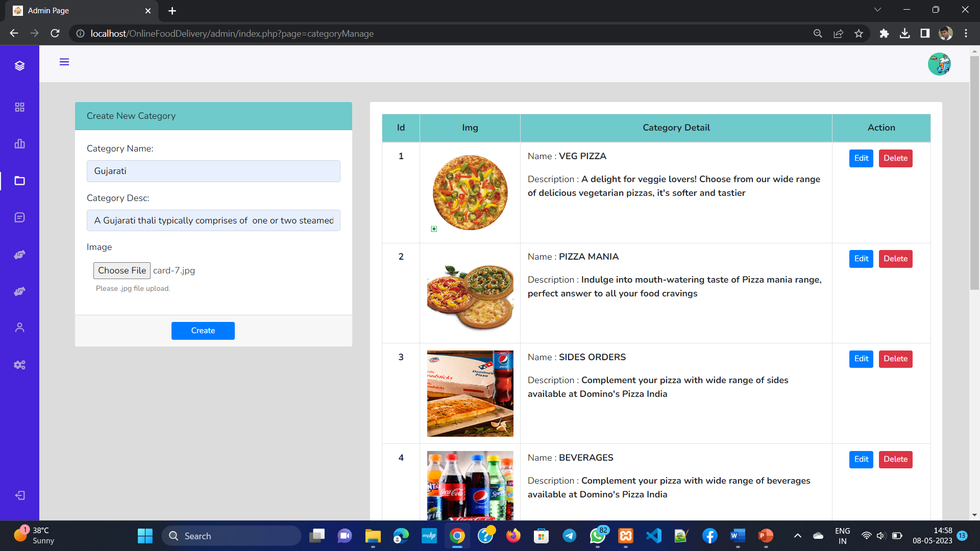
Task: Select the Admin Page browser tab
Action: click(82, 11)
